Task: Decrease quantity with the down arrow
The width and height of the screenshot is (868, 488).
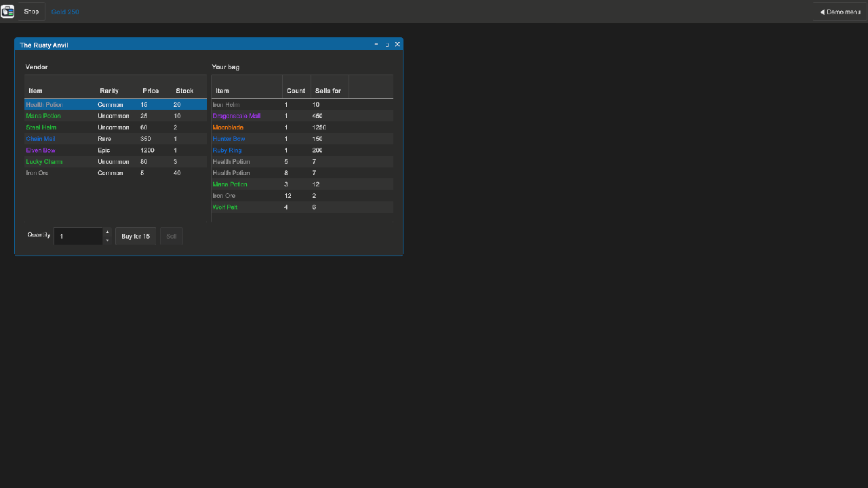Action: [x=107, y=240]
